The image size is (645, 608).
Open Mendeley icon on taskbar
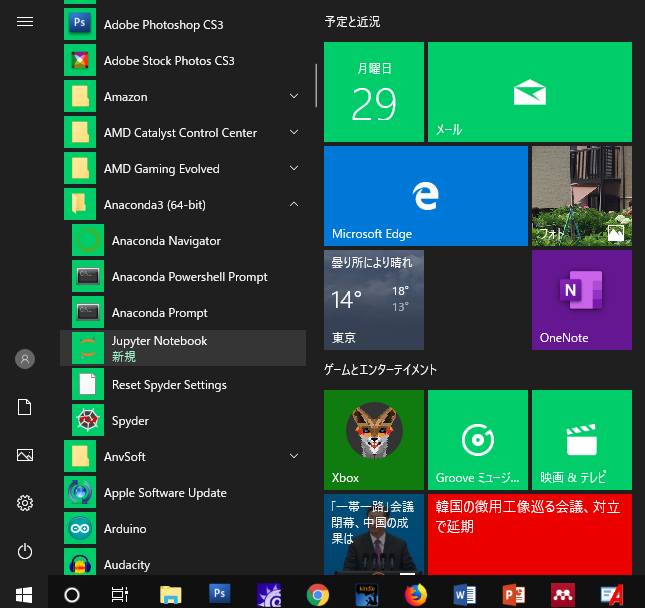563,594
